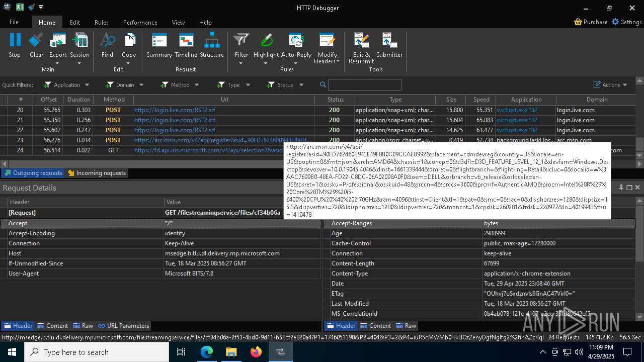
Task: Open Settings gear in title area
Action: [615, 22]
